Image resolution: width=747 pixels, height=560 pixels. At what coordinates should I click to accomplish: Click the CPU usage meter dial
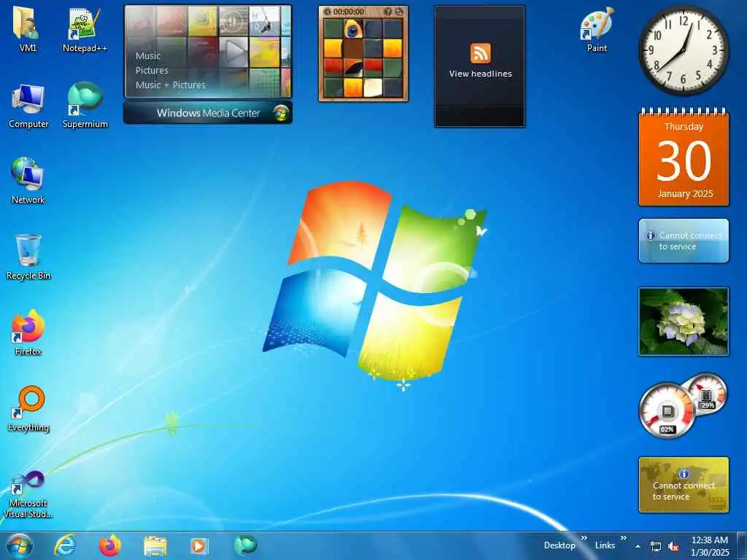pos(666,411)
